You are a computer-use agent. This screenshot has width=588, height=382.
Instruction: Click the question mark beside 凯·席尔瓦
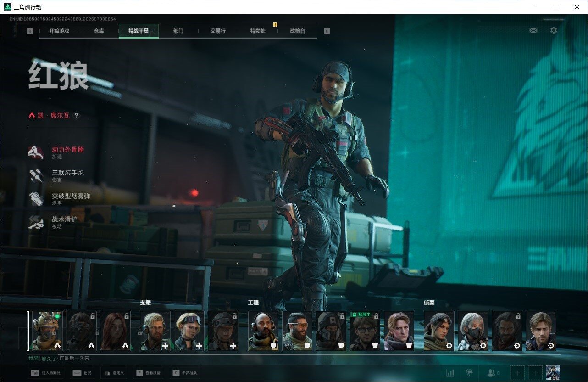click(77, 116)
